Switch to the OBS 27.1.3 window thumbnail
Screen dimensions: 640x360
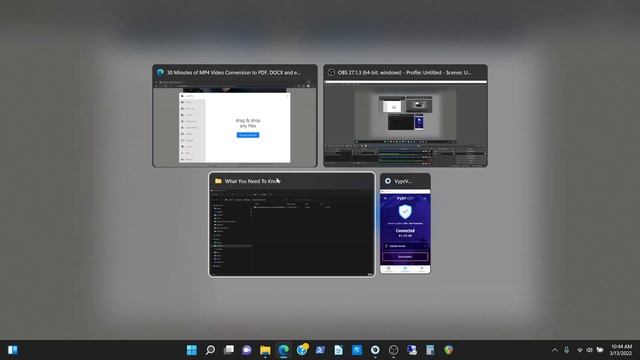[x=405, y=116]
